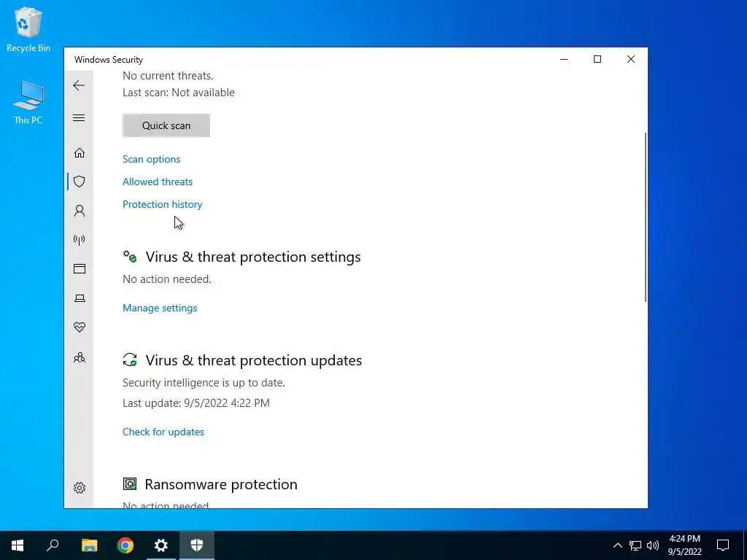Screen dimensions: 747x560
Task: Open the Windows Start menu
Action: tap(18, 545)
